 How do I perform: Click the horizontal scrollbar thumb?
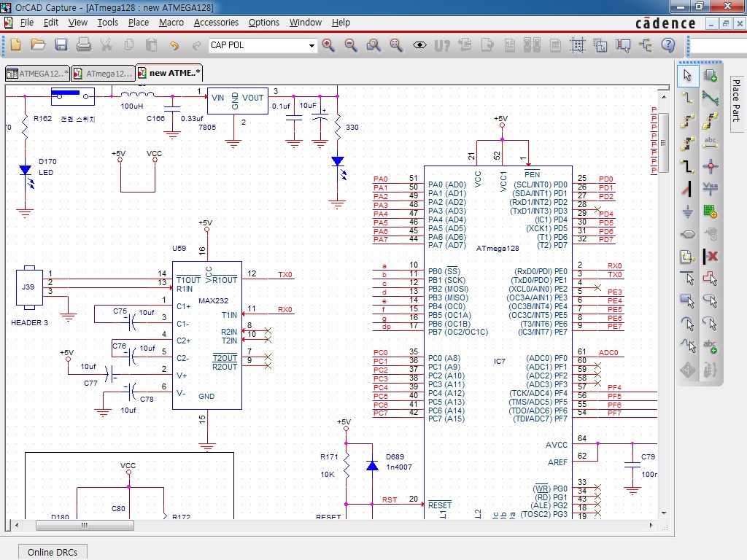click(x=85, y=525)
